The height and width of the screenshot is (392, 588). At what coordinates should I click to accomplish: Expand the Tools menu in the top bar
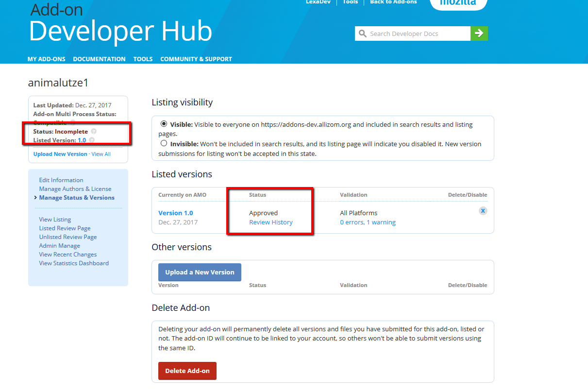point(350,2)
